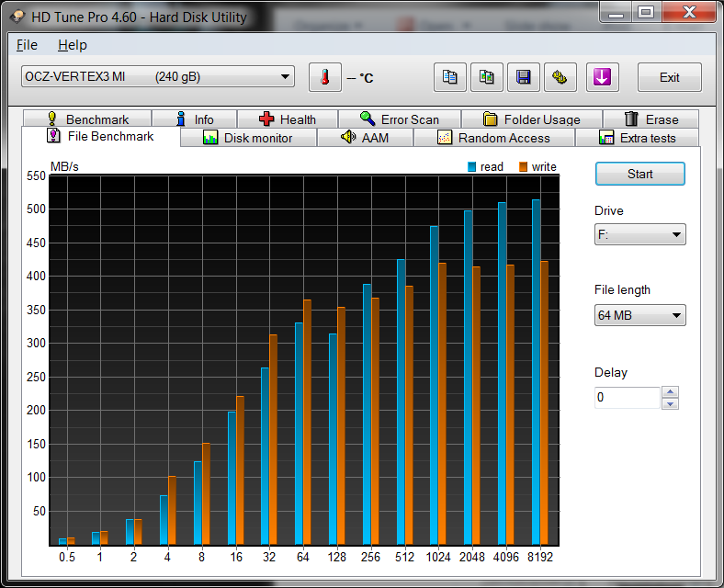Click the purple down-arrow minimize-to-tray icon
The width and height of the screenshot is (724, 588).
click(602, 77)
